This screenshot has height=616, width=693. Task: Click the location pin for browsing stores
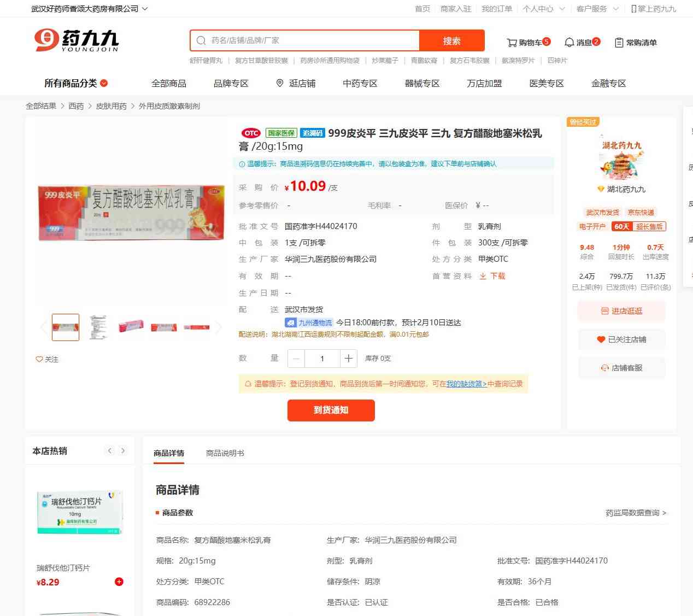(280, 83)
